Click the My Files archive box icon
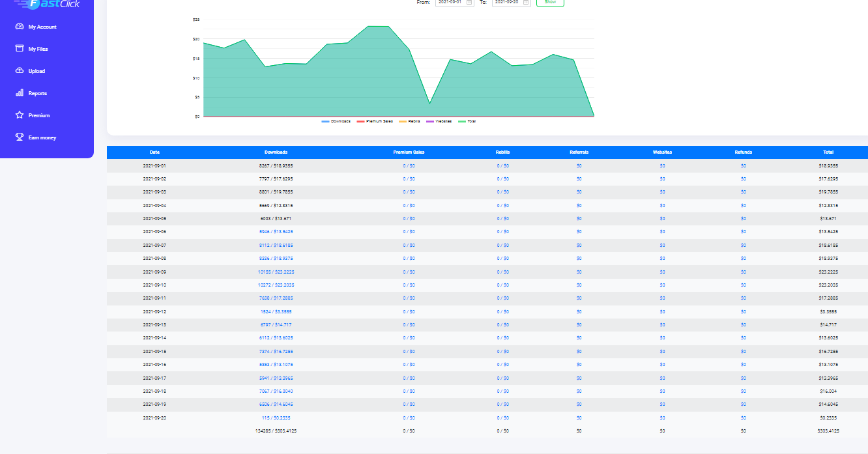Screen dimensions: 868x454 (x=20, y=49)
